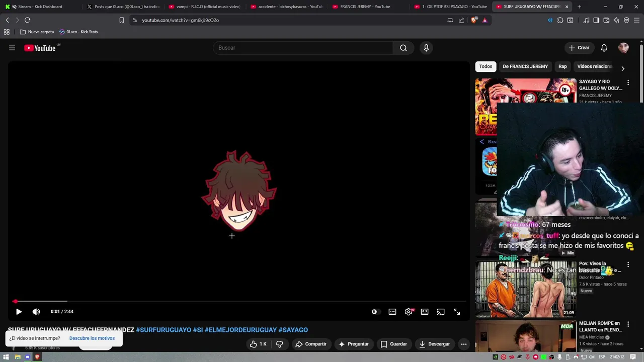The height and width of the screenshot is (362, 644).
Task: Like the video with 1 K likes
Action: click(259, 344)
